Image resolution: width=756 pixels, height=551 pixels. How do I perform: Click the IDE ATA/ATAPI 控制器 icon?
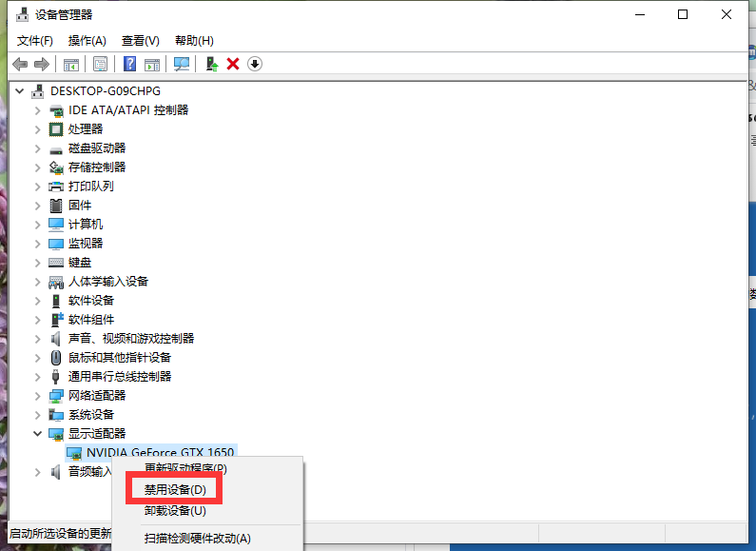coord(56,110)
